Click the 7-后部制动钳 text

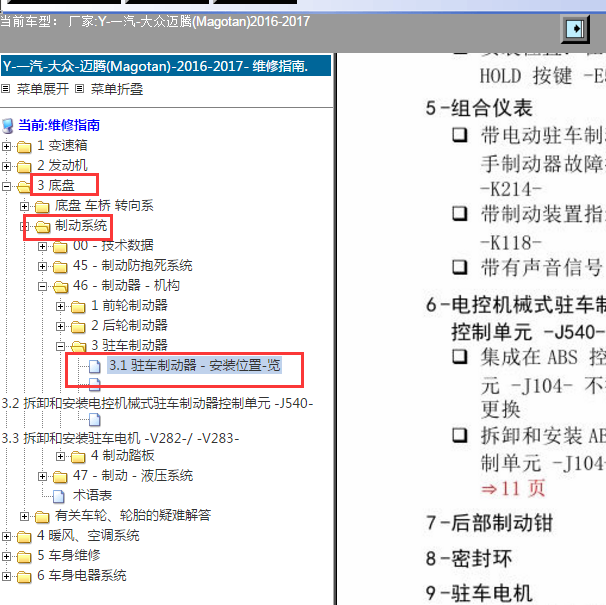[x=489, y=523]
